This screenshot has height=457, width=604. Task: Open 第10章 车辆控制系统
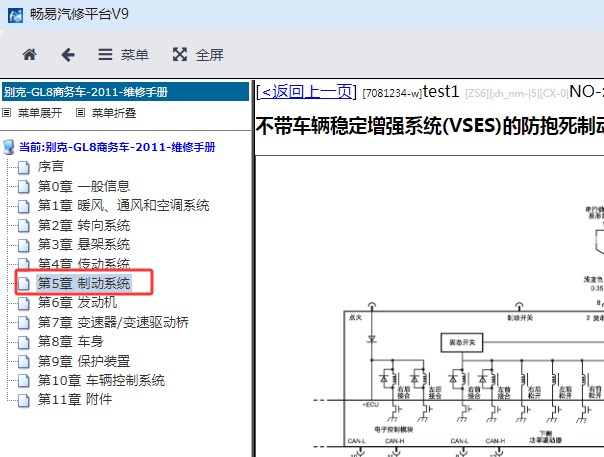coord(101,380)
